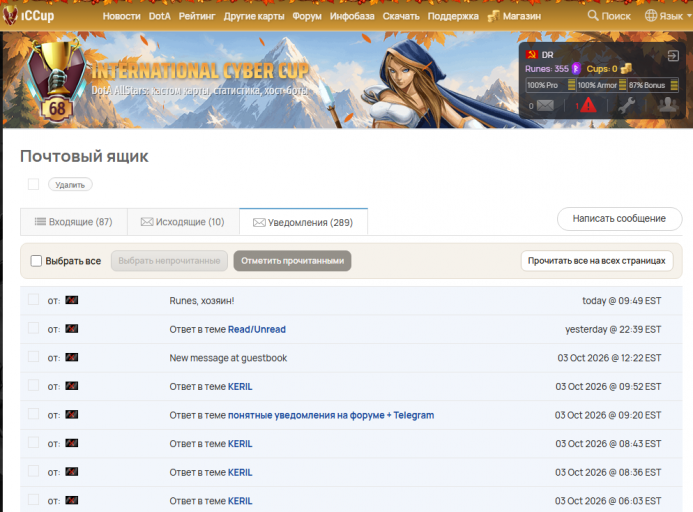693x512 pixels.
Task: Open messages via the envelope icon
Action: pos(545,106)
